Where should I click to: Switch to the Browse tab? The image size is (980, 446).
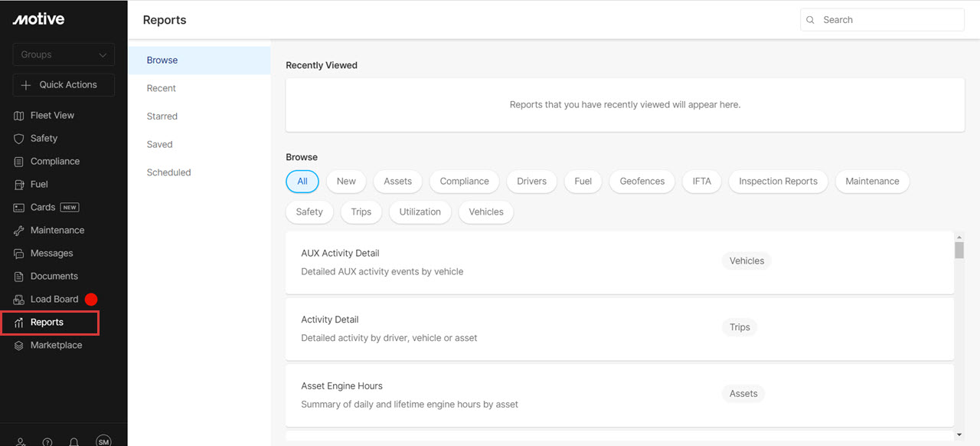click(x=199, y=61)
